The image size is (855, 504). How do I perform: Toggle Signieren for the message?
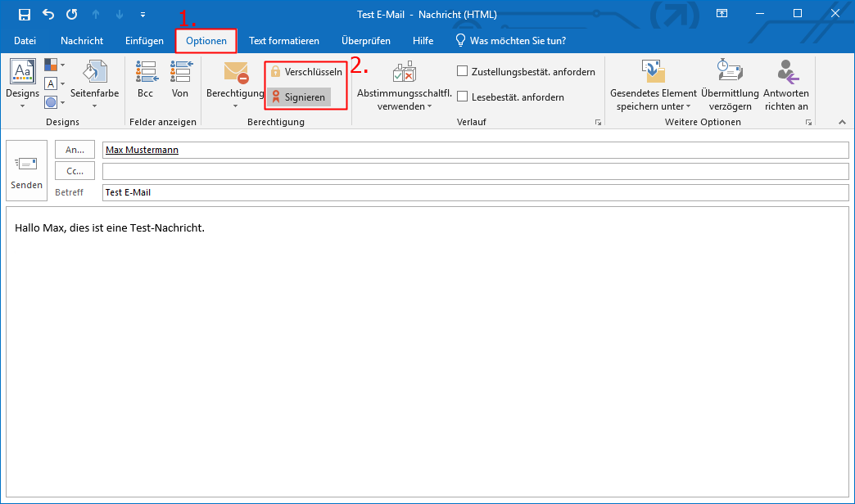pyautogui.click(x=299, y=97)
